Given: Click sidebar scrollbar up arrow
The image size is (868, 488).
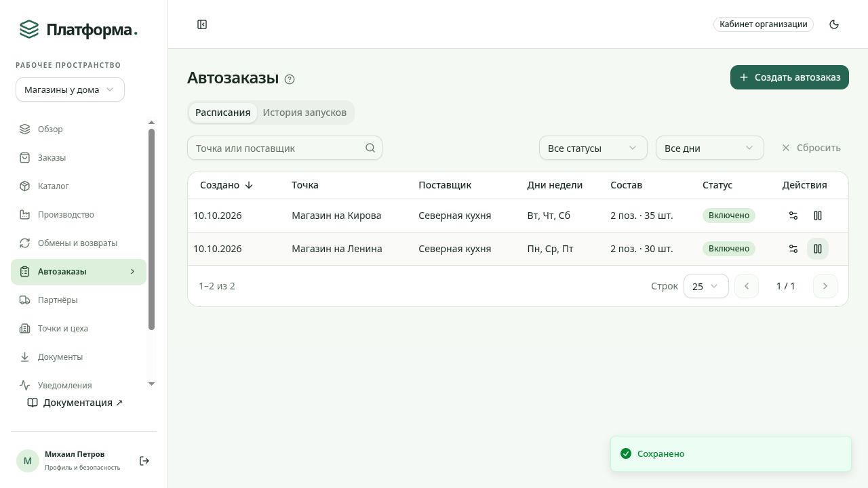Looking at the screenshot, I should (x=151, y=123).
